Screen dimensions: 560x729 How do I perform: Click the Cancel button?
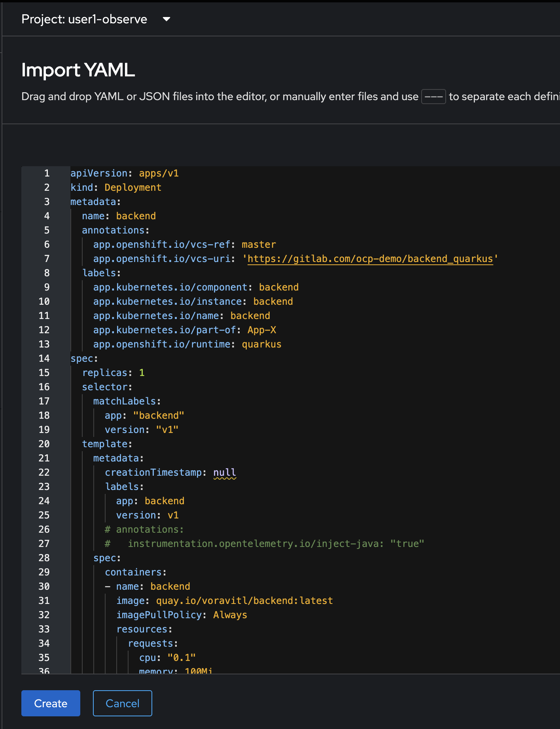click(123, 703)
